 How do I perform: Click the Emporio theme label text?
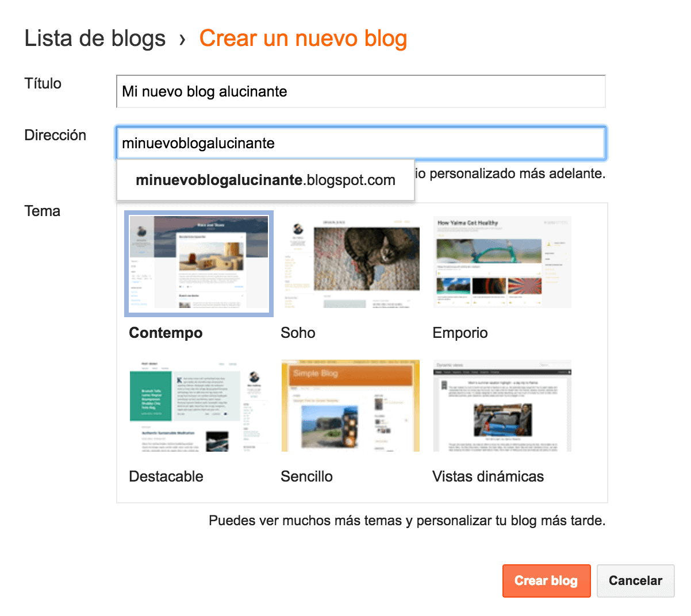[459, 332]
